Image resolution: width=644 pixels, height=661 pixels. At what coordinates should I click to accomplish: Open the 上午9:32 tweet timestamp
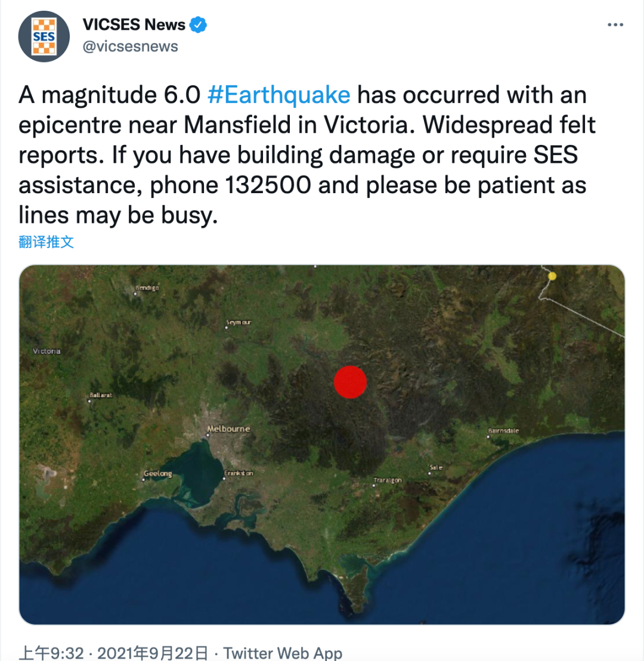point(51,653)
